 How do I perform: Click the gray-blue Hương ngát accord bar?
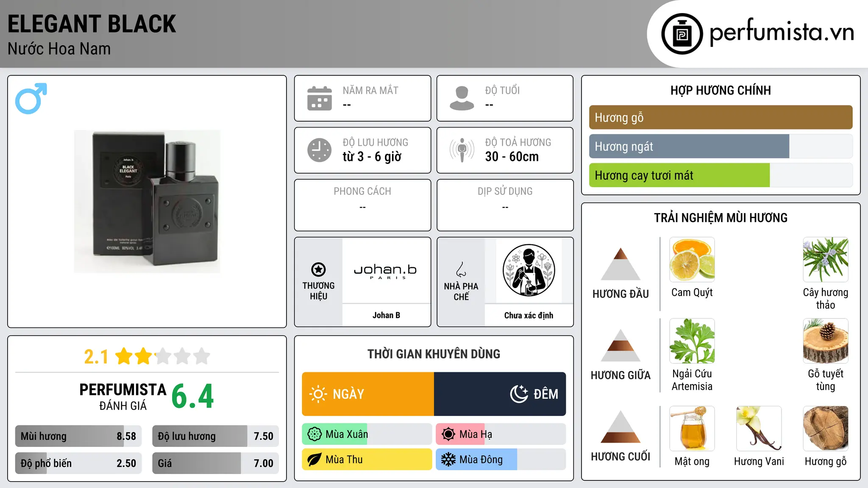721,147
